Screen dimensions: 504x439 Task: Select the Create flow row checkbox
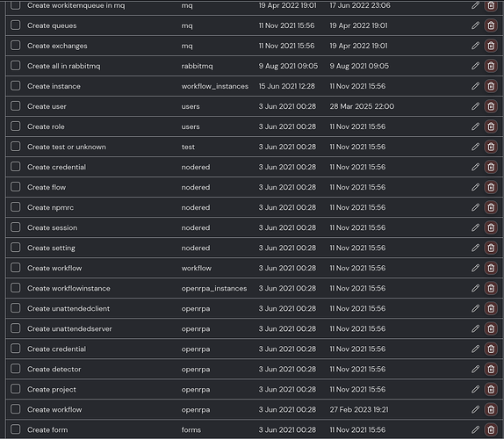[16, 187]
